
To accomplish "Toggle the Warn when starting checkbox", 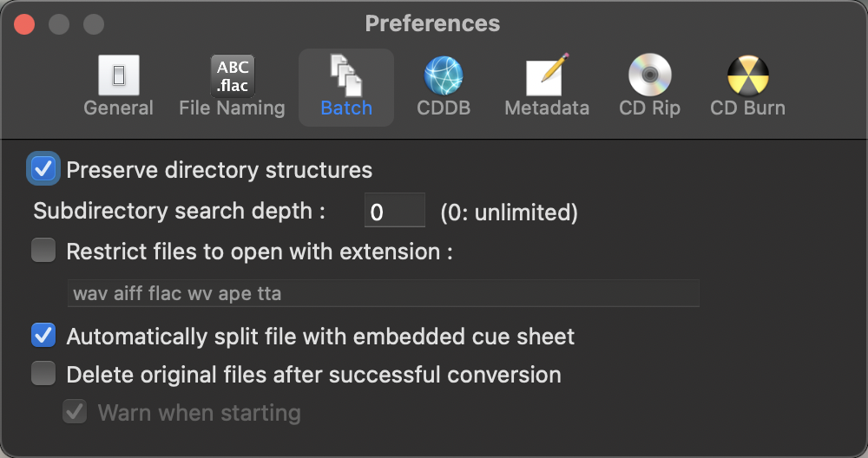I will coord(75,412).
